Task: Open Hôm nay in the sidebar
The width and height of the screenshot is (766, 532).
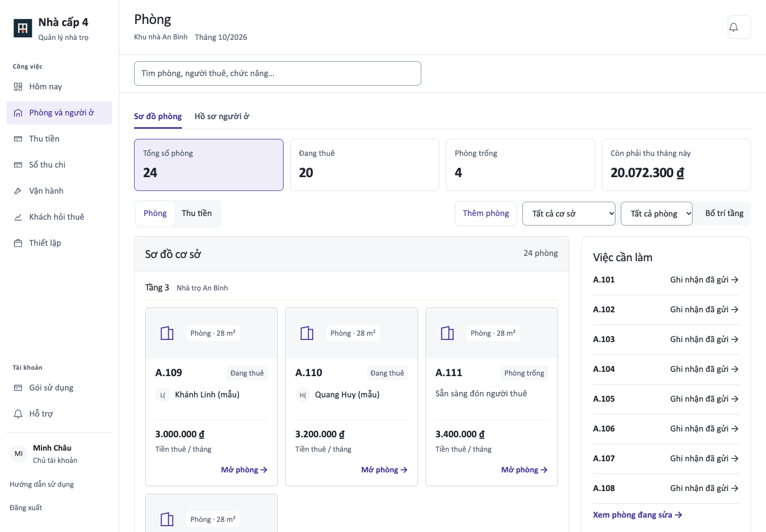Action: (59, 87)
